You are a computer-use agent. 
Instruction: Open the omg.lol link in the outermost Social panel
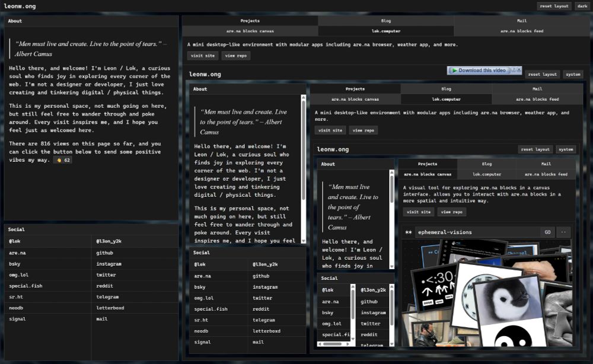click(x=19, y=275)
